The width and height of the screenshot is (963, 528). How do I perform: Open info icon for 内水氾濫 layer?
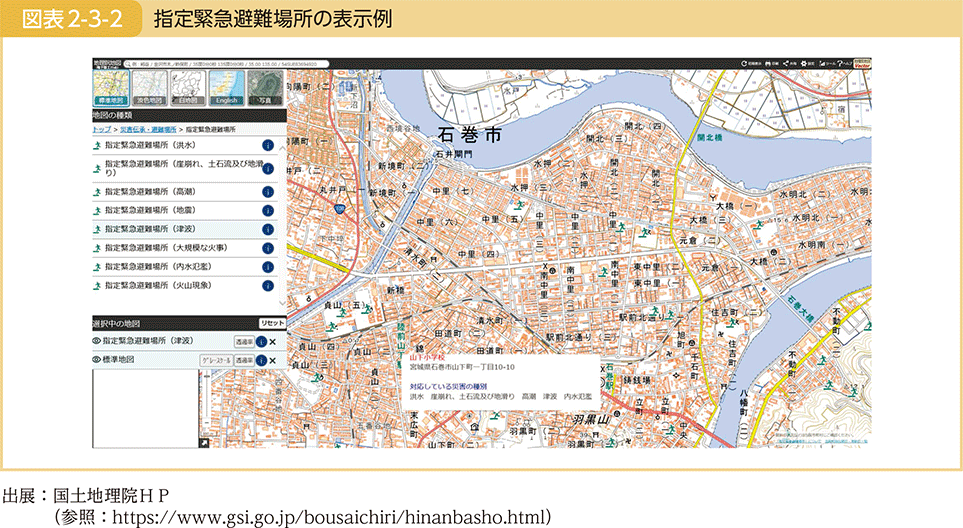coord(268,267)
